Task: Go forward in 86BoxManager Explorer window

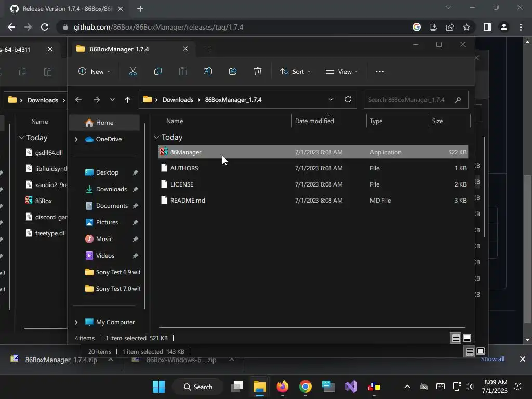Action: [96, 100]
